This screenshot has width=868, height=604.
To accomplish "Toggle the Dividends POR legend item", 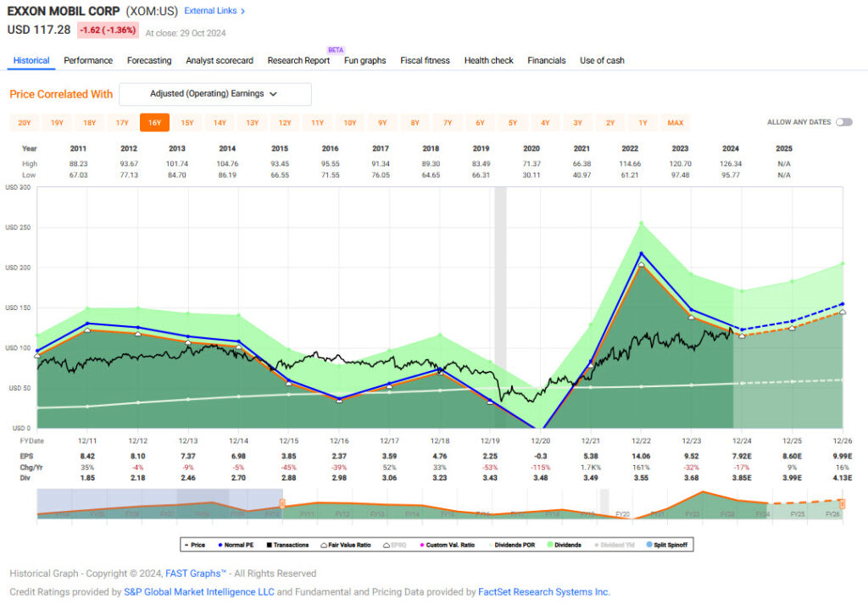I will click(511, 546).
